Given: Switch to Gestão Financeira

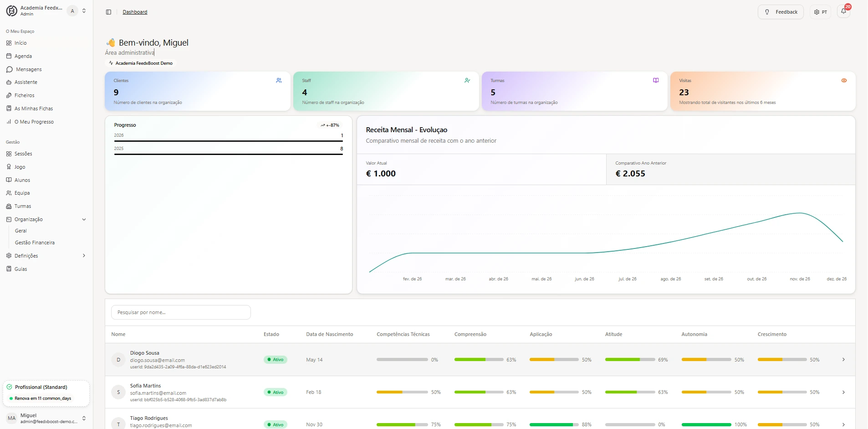Looking at the screenshot, I should tap(35, 242).
